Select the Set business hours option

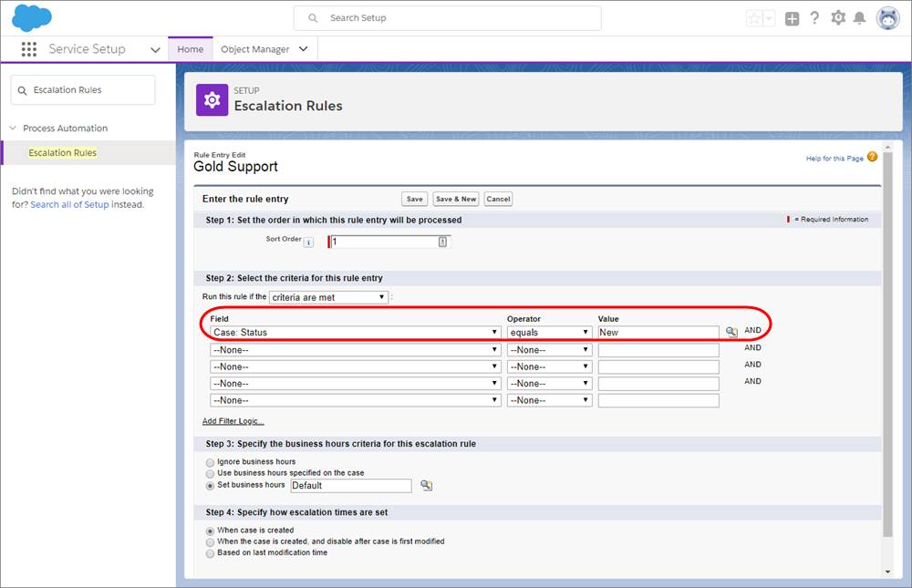point(210,486)
